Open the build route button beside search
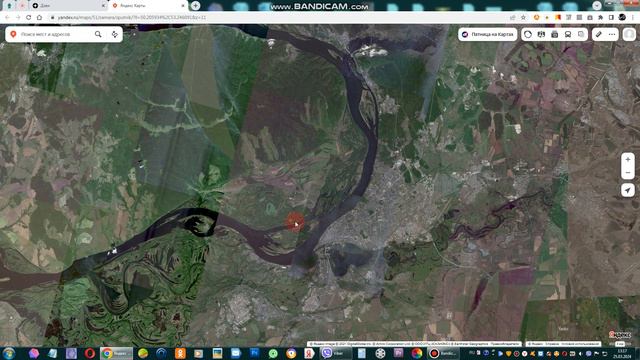The height and width of the screenshot is (360, 640). 115,34
